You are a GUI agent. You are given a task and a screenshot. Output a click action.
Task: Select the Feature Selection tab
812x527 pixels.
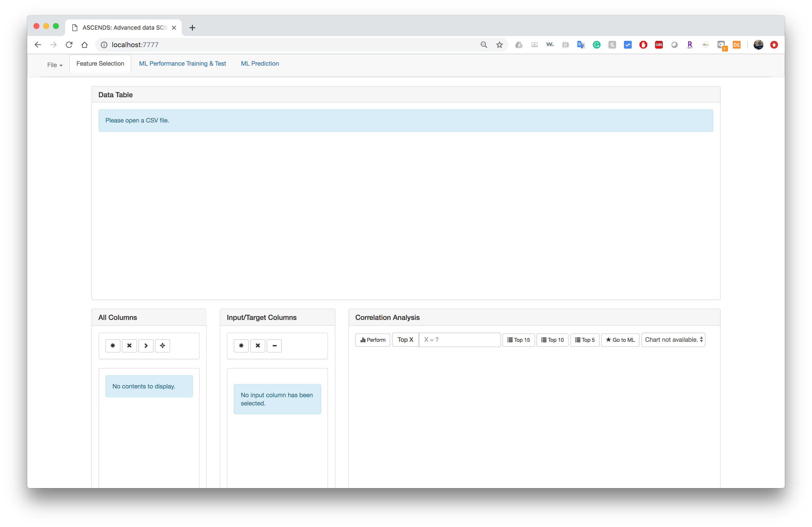point(100,63)
